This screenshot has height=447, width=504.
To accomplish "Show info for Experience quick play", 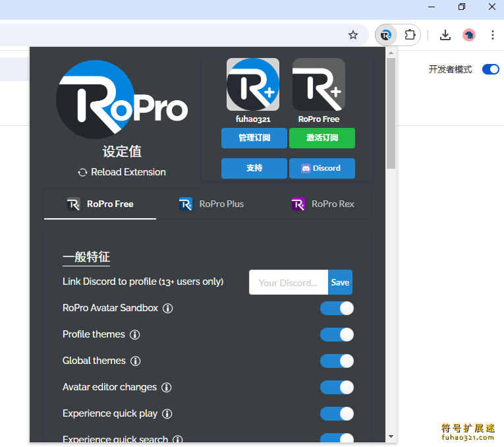I will (167, 413).
